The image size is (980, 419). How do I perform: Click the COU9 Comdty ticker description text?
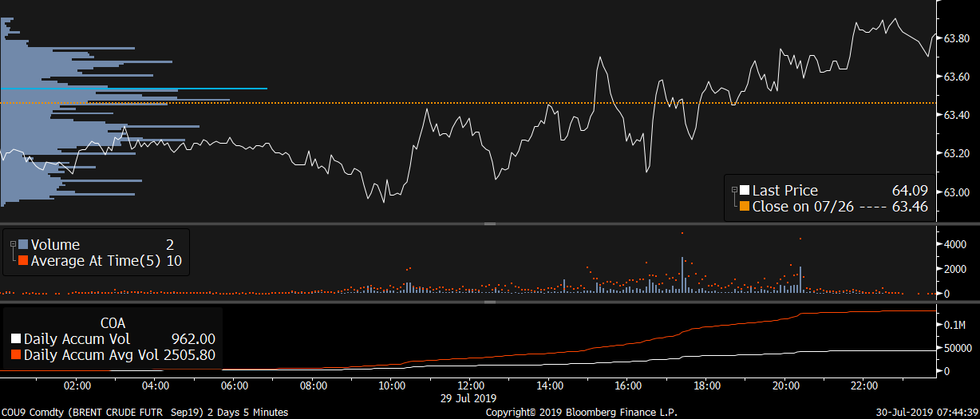coord(144,412)
